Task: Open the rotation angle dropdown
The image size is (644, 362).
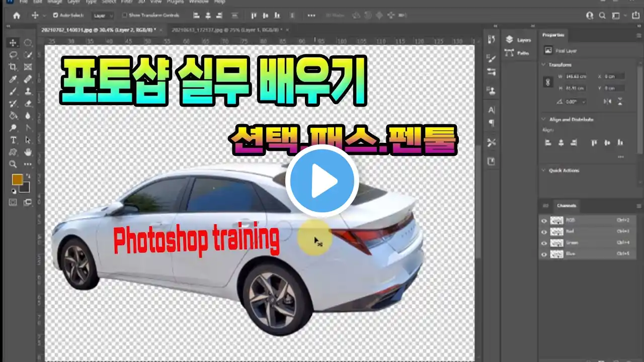Action: pos(584,102)
